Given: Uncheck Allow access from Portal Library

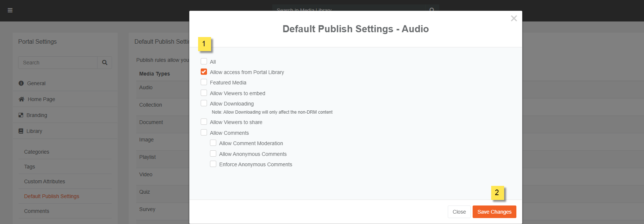Looking at the screenshot, I should 204,72.
